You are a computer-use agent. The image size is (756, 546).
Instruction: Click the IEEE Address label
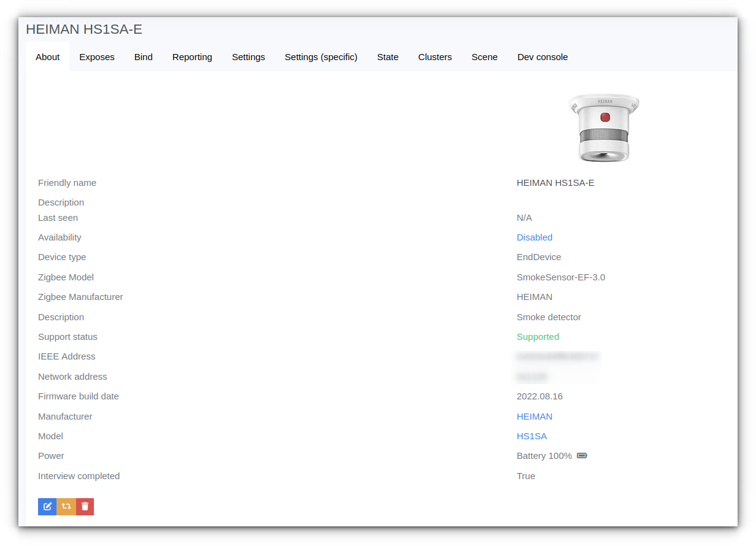(x=67, y=356)
